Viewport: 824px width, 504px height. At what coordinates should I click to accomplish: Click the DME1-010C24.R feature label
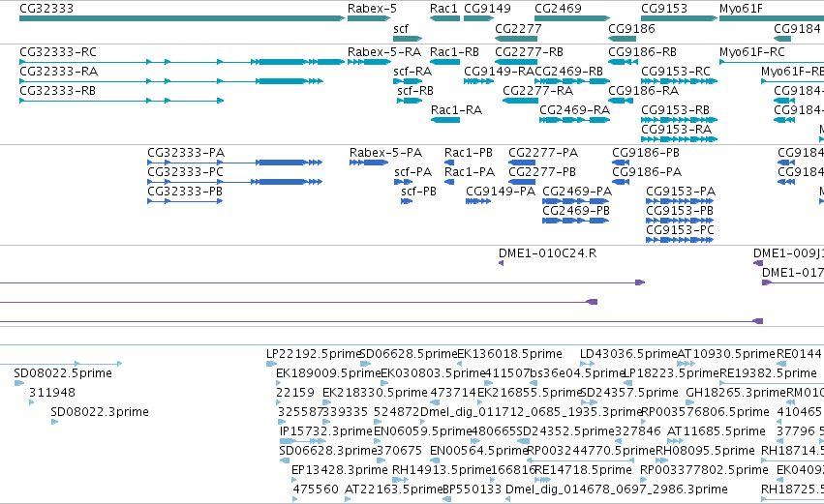point(548,253)
